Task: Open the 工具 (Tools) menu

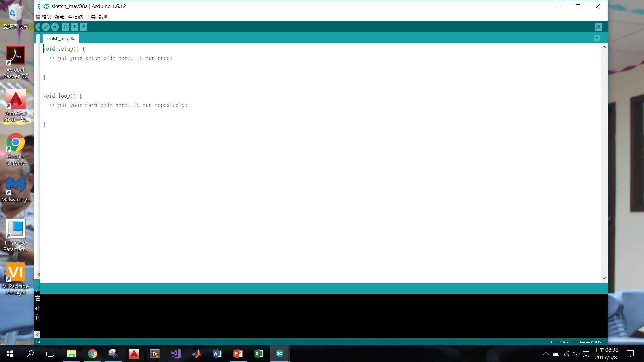Action: tap(91, 17)
